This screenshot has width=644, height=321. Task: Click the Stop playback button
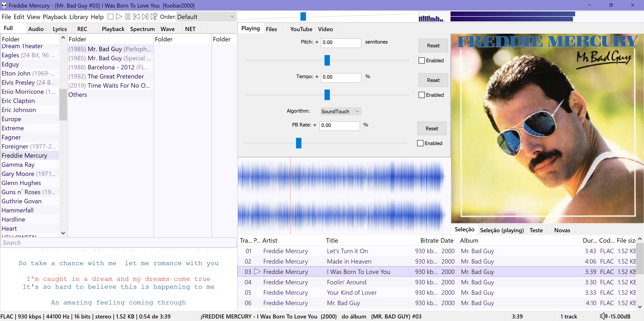[x=110, y=17]
